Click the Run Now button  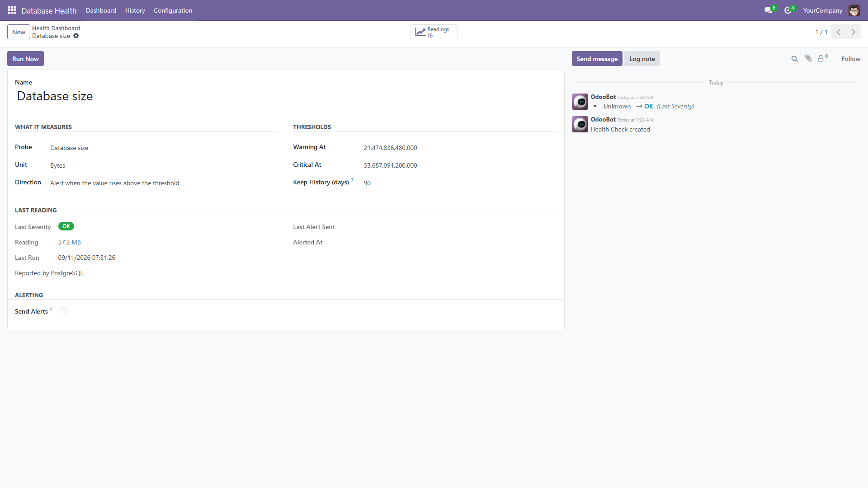point(25,59)
